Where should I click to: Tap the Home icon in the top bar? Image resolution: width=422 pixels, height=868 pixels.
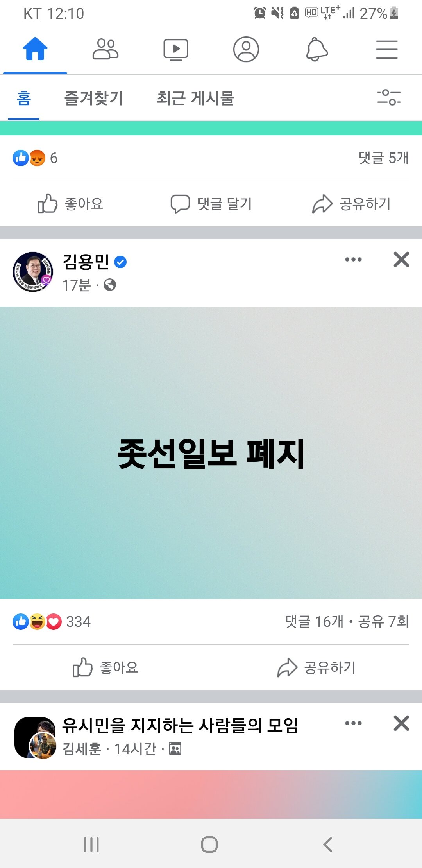click(35, 49)
